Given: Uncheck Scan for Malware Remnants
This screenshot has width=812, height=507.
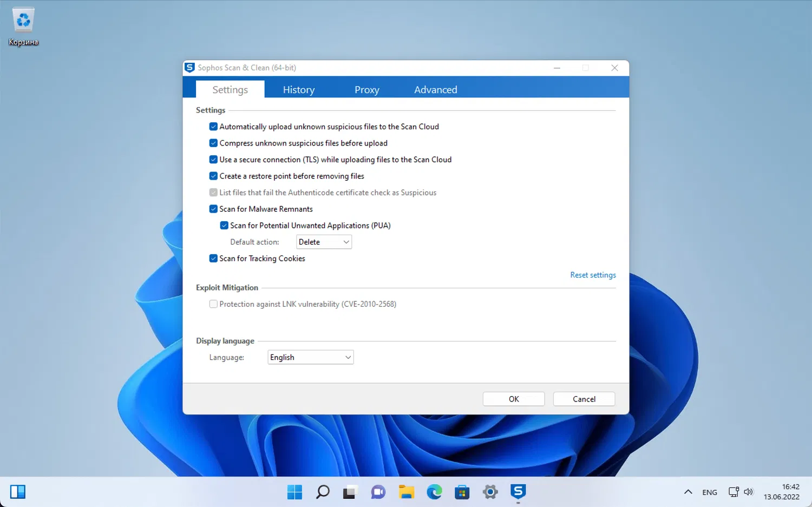Looking at the screenshot, I should pyautogui.click(x=213, y=209).
